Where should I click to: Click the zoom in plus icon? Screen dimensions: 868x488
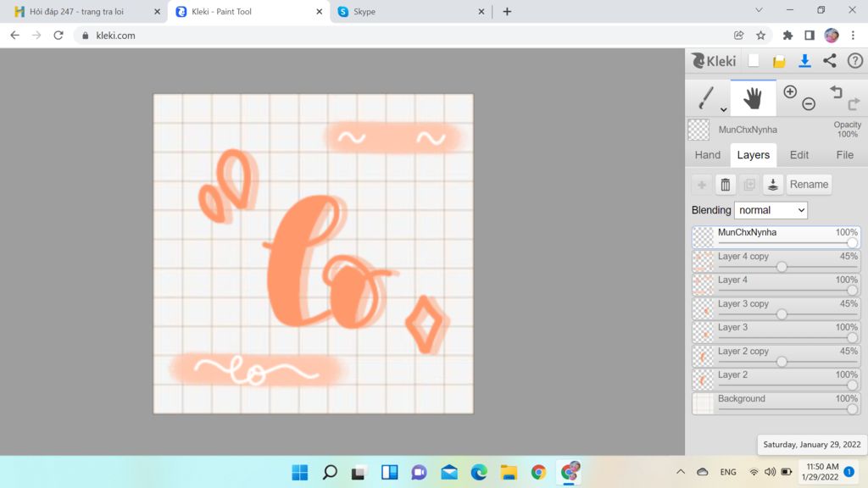coord(790,91)
